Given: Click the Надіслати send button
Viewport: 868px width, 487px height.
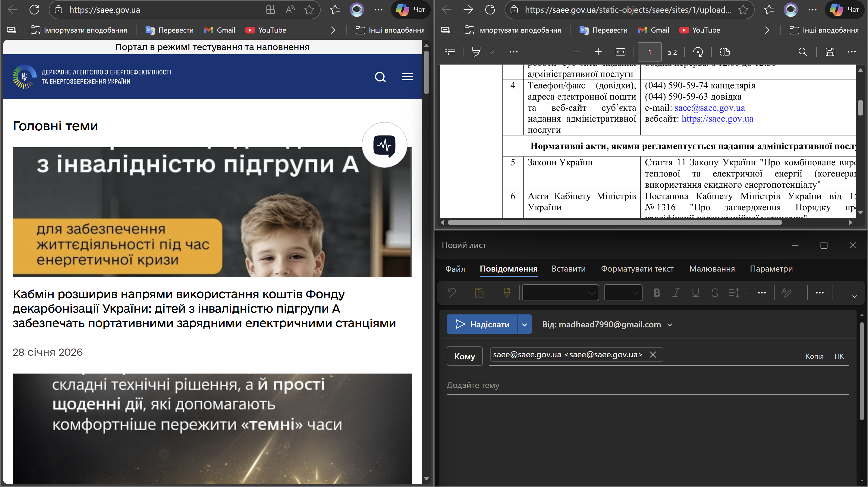Looking at the screenshot, I should point(482,324).
